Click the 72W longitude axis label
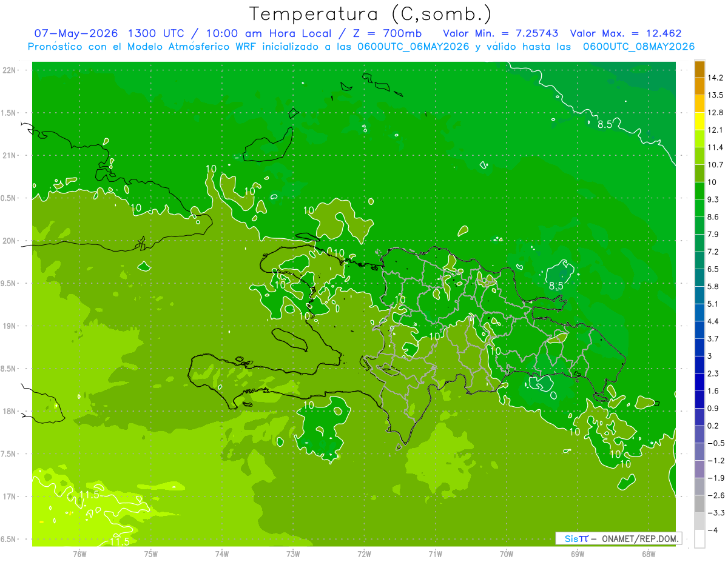This screenshot has height=562, width=728. pyautogui.click(x=364, y=554)
